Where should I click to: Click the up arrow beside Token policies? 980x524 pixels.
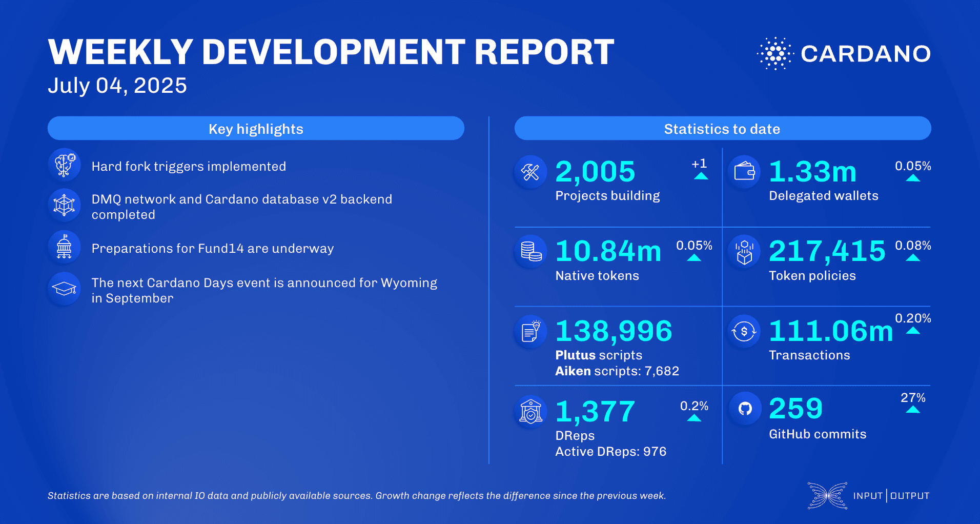click(913, 257)
